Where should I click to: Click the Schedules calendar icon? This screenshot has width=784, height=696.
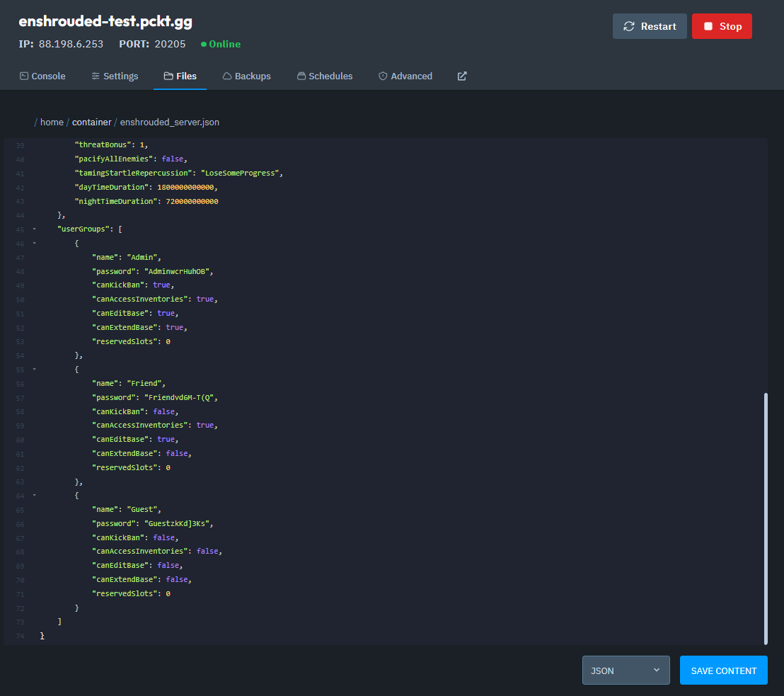pos(301,76)
